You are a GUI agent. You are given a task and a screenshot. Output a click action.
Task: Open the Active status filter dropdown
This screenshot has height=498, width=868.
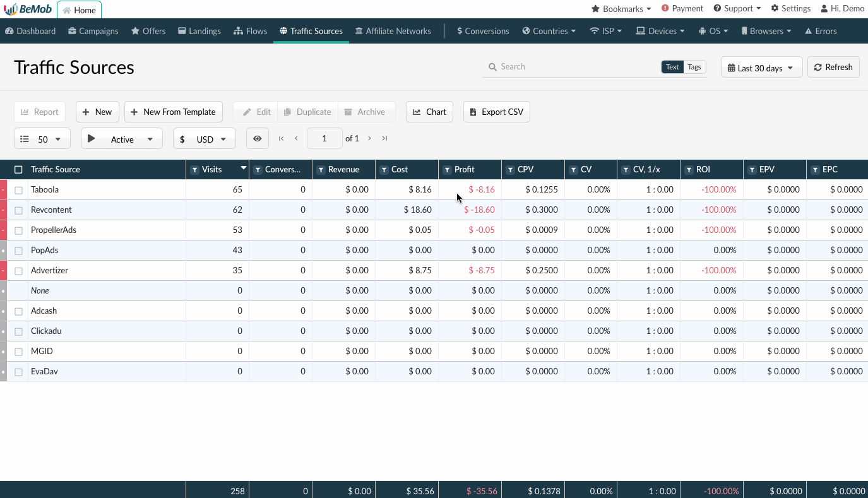click(122, 139)
